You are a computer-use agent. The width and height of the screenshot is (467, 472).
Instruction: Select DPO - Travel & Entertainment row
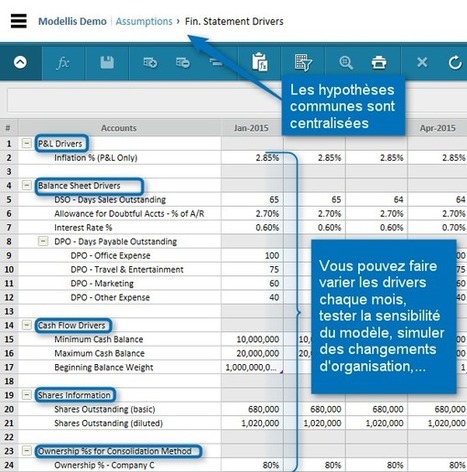click(x=127, y=270)
